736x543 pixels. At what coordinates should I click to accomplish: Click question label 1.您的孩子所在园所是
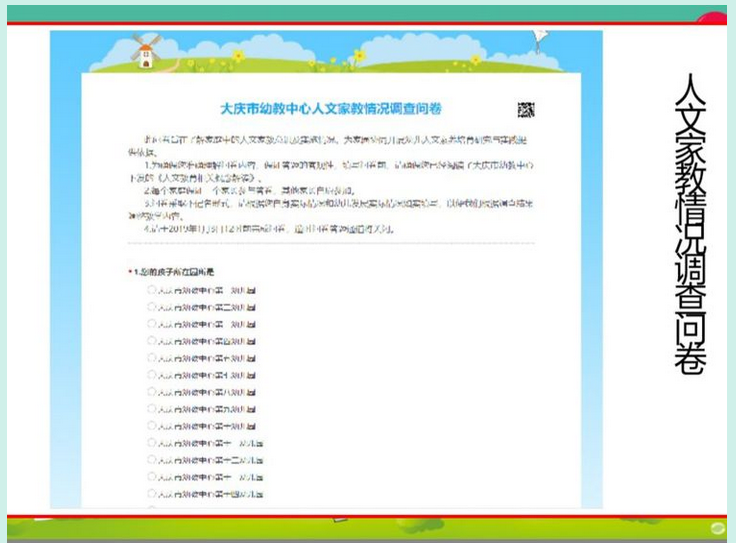(x=172, y=272)
